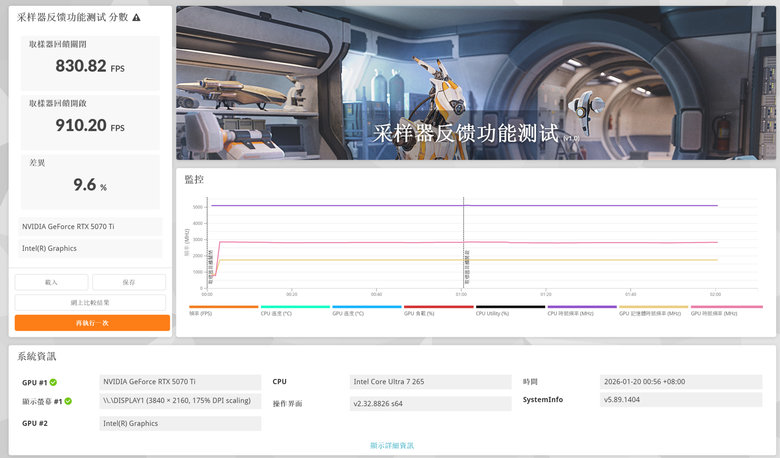
Task: Click the orange 再執行一次 button
Action: 92,323
